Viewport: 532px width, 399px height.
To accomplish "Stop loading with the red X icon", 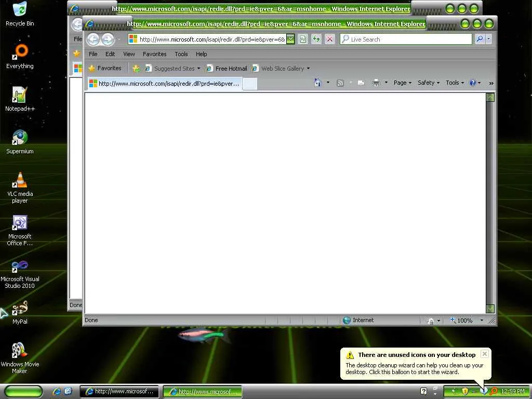I will 329,39.
